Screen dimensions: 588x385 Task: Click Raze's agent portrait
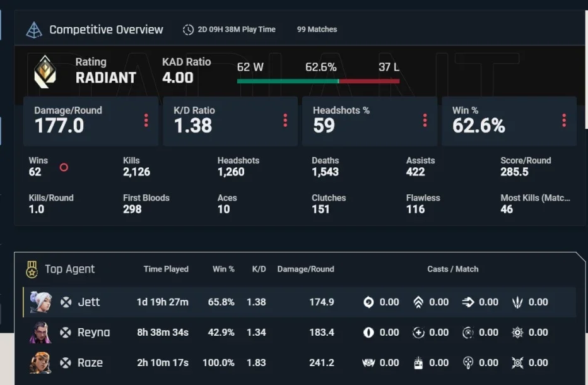pos(40,362)
